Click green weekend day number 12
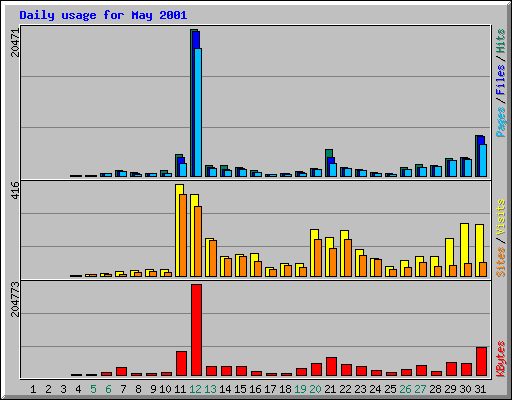Image resolution: width=512 pixels, height=400 pixels. coord(195,389)
